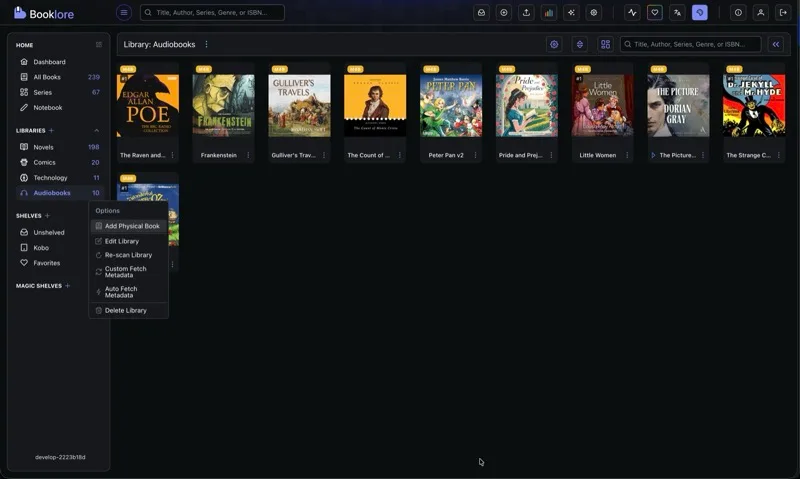Click the library header search field
Image resolution: width=800 pixels, height=479 pixels.
(690, 44)
